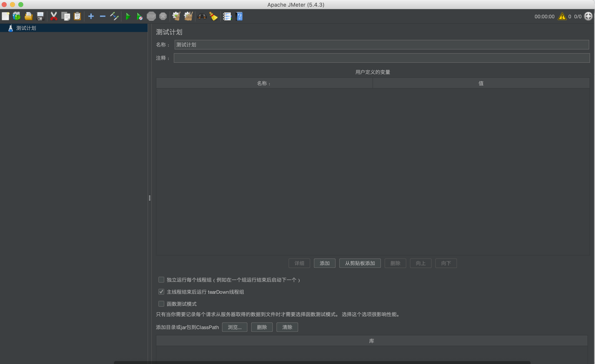Save the test plan with floppy icon
This screenshot has height=364, width=595.
(40, 16)
